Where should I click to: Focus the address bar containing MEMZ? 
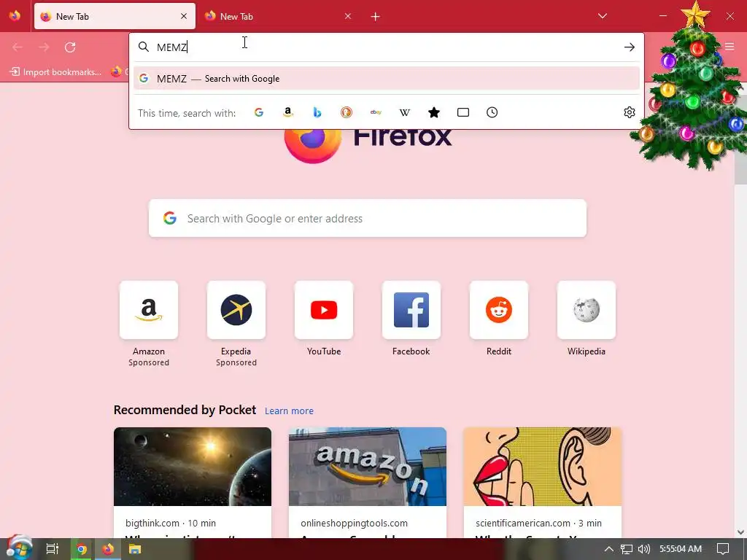click(x=386, y=47)
